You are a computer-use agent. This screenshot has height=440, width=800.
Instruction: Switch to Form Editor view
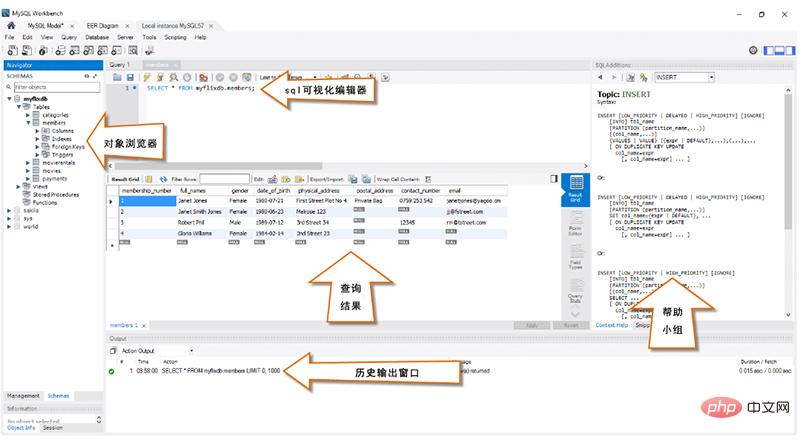576,223
